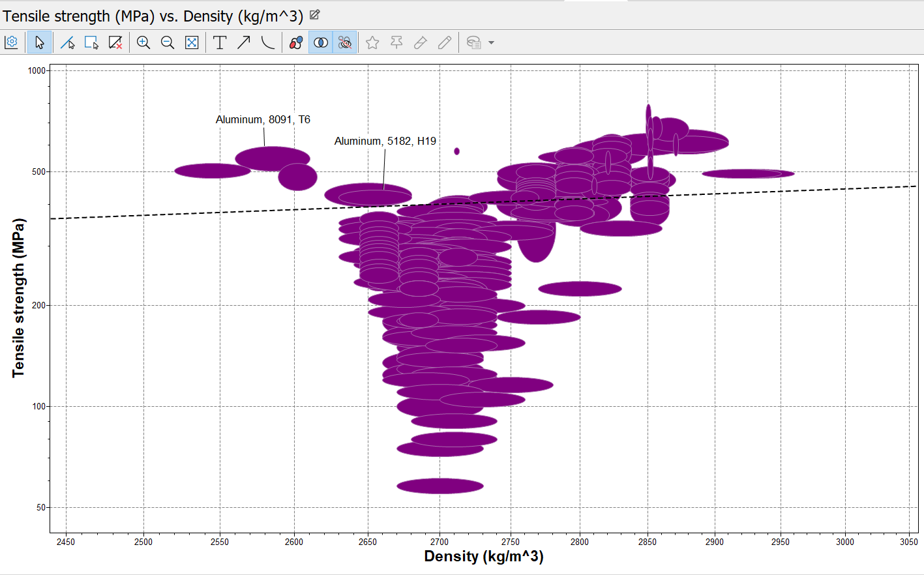
Task: Open chart settings gear icon
Action: (x=12, y=42)
